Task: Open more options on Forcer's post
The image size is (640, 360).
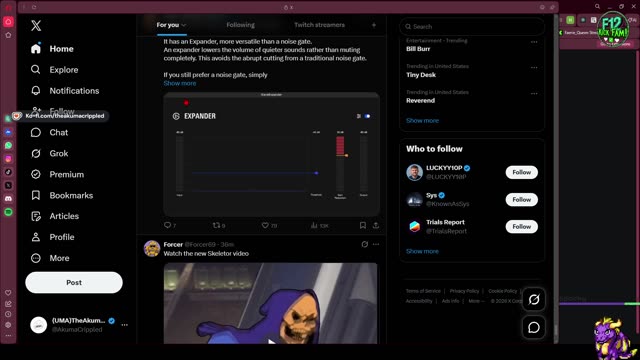Action: tap(376, 244)
